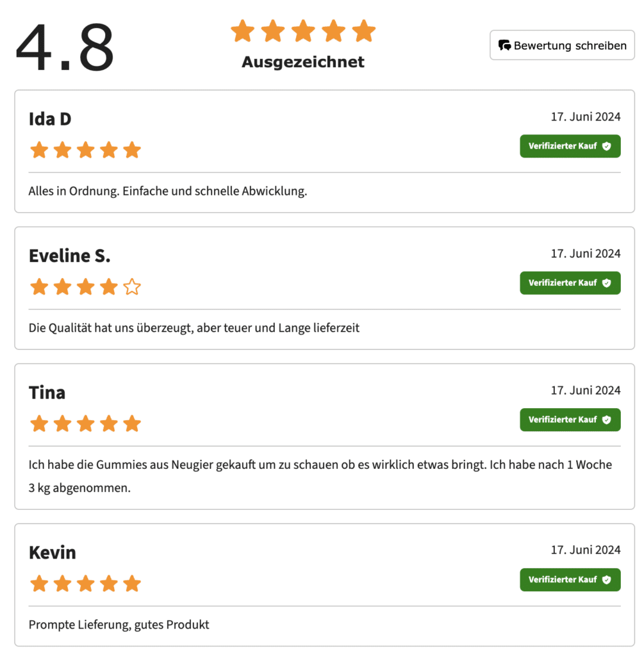Click the speech bubble icon in Bewertung schreiben
This screenshot has height=656, width=644.
(505, 45)
